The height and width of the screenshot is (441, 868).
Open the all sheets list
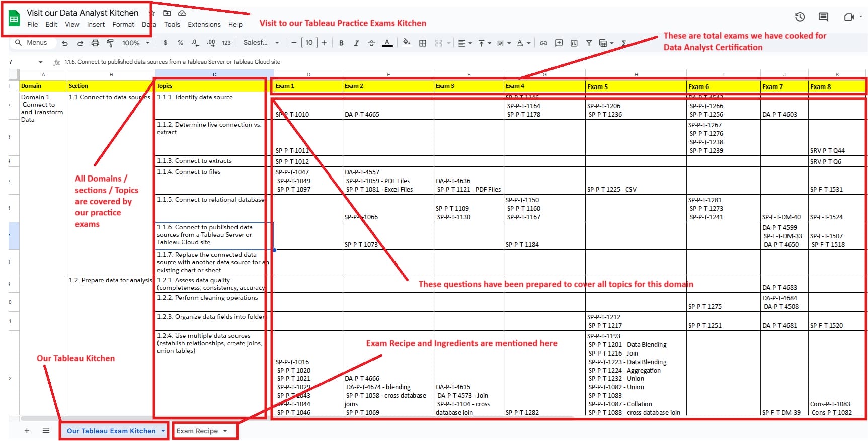46,431
